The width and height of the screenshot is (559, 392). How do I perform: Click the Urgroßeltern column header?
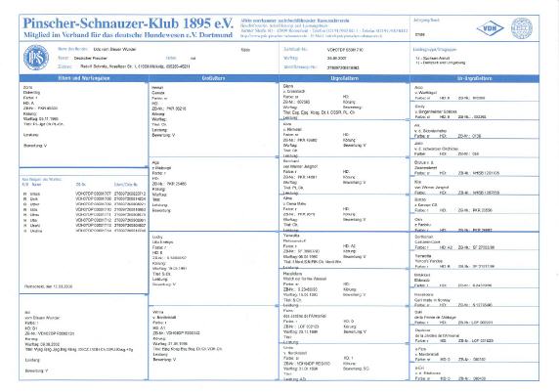pyautogui.click(x=344, y=78)
